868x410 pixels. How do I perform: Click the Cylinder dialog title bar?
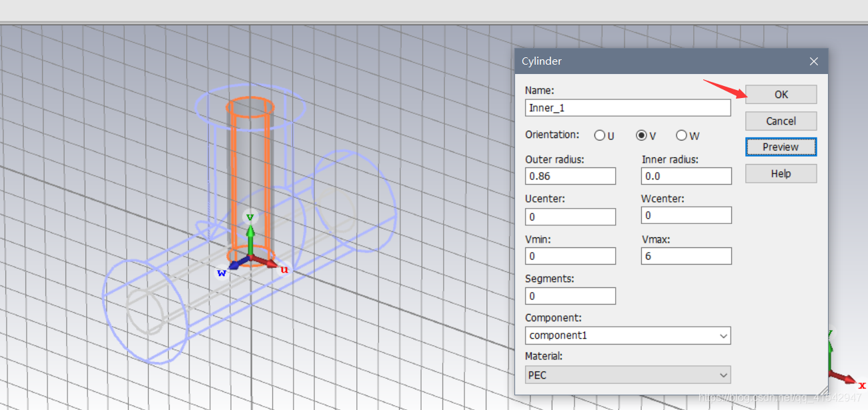671,61
